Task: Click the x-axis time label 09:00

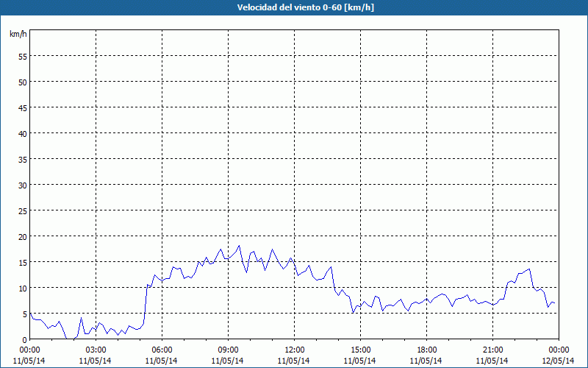Action: coord(228,350)
